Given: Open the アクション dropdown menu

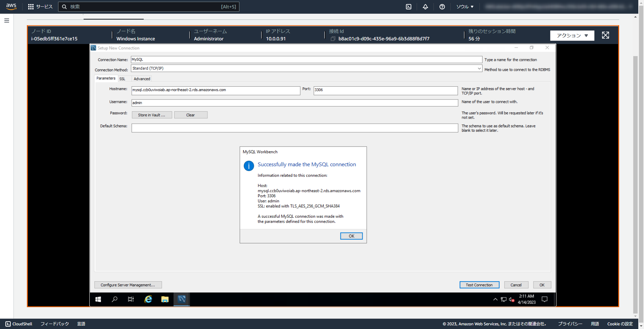Looking at the screenshot, I should pyautogui.click(x=572, y=35).
